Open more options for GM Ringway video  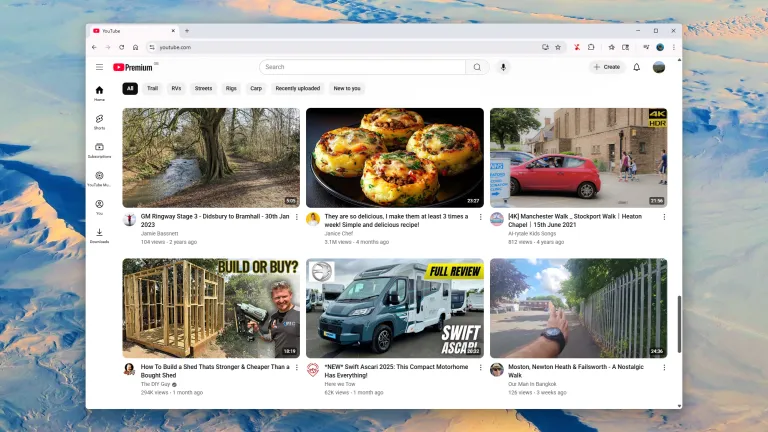coord(297,217)
